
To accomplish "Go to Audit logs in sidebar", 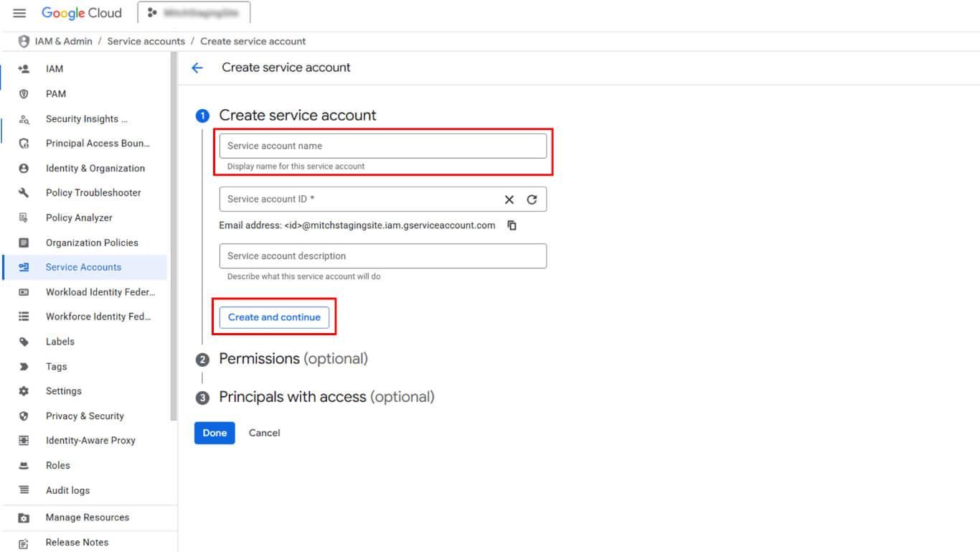I will click(67, 490).
